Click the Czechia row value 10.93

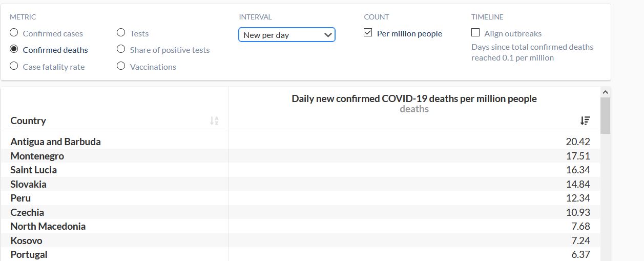click(x=578, y=212)
